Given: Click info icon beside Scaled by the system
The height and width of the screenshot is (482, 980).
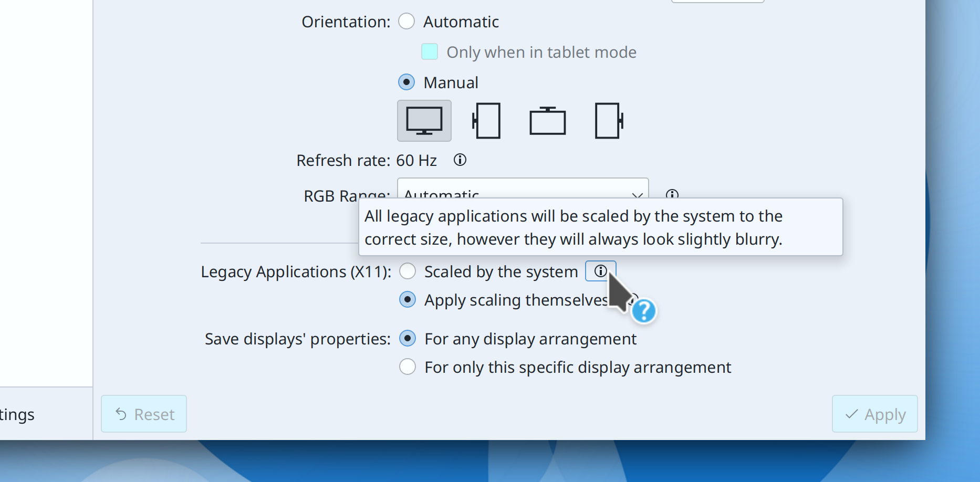Looking at the screenshot, I should click(x=600, y=271).
